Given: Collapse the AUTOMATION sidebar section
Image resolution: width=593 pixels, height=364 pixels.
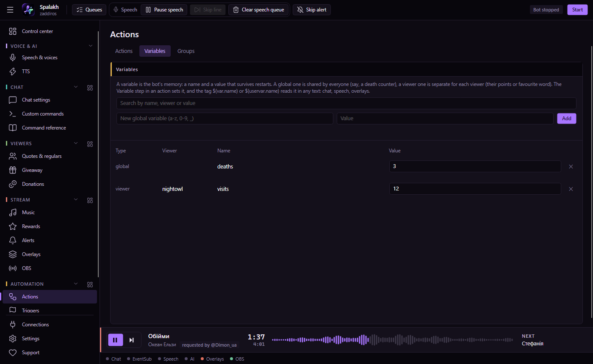Looking at the screenshot, I should point(76,284).
